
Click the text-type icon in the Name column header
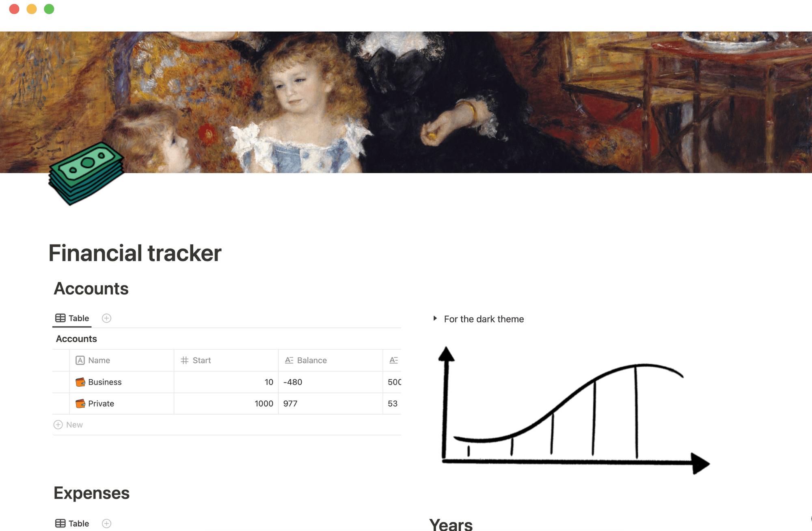click(x=80, y=360)
